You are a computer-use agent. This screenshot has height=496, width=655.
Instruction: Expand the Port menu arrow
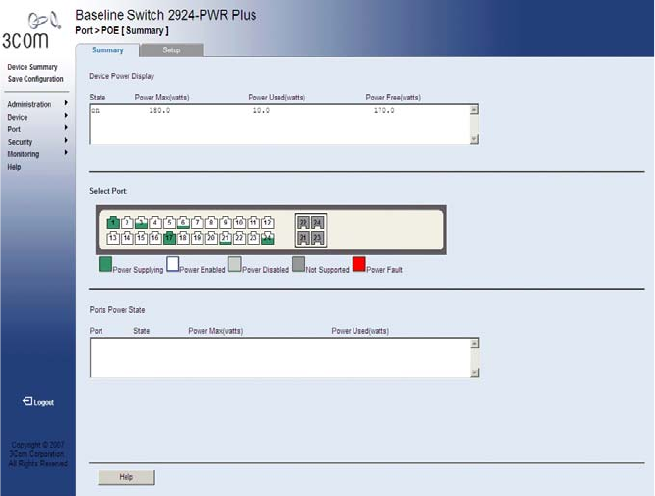[66, 128]
